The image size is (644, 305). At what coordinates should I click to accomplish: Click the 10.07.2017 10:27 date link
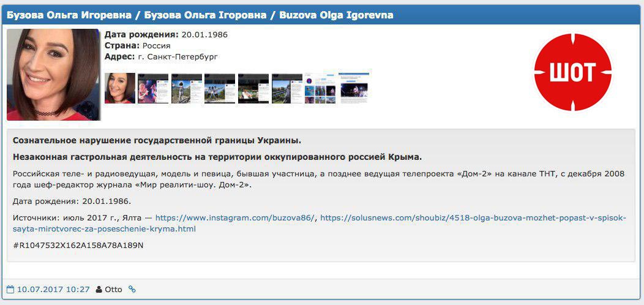coord(53,289)
